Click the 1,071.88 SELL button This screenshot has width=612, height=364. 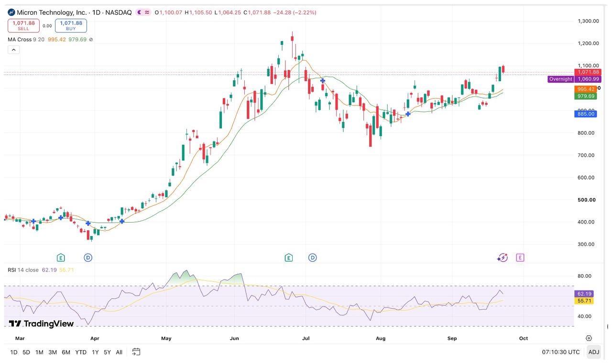(23, 25)
